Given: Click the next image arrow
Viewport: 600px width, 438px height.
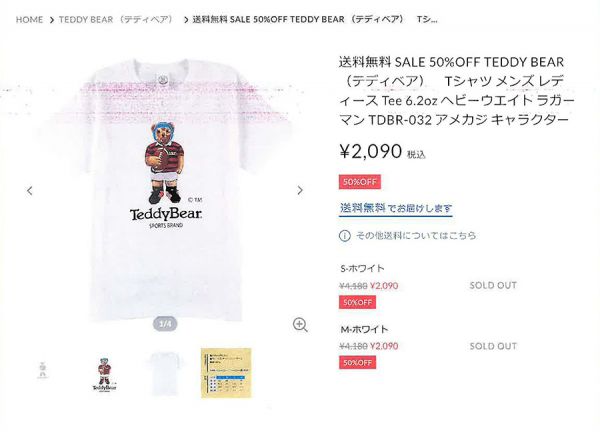Looking at the screenshot, I should 300,190.
